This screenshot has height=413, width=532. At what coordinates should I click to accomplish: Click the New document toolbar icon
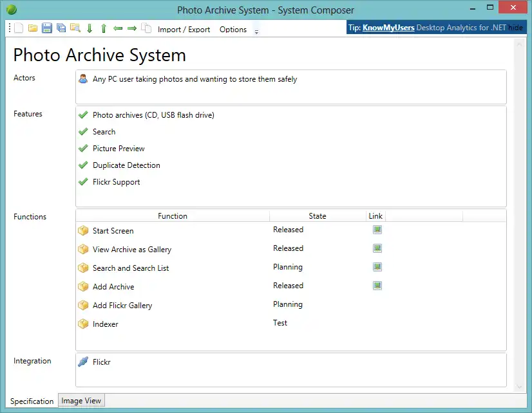coord(19,28)
